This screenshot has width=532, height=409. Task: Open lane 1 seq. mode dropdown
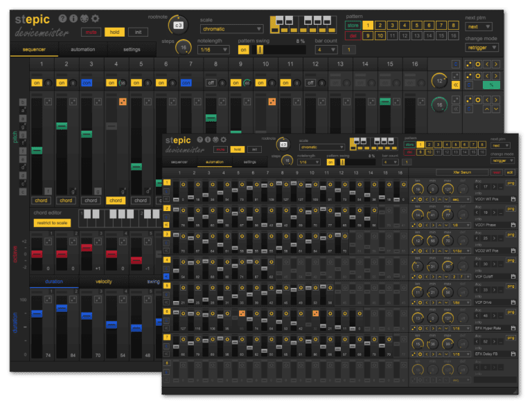point(461,199)
